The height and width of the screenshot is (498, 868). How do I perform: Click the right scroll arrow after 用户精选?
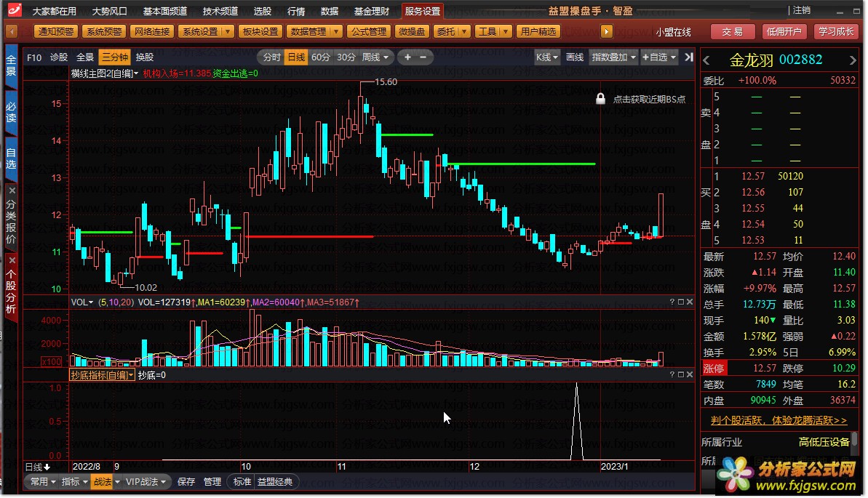pyautogui.click(x=607, y=31)
